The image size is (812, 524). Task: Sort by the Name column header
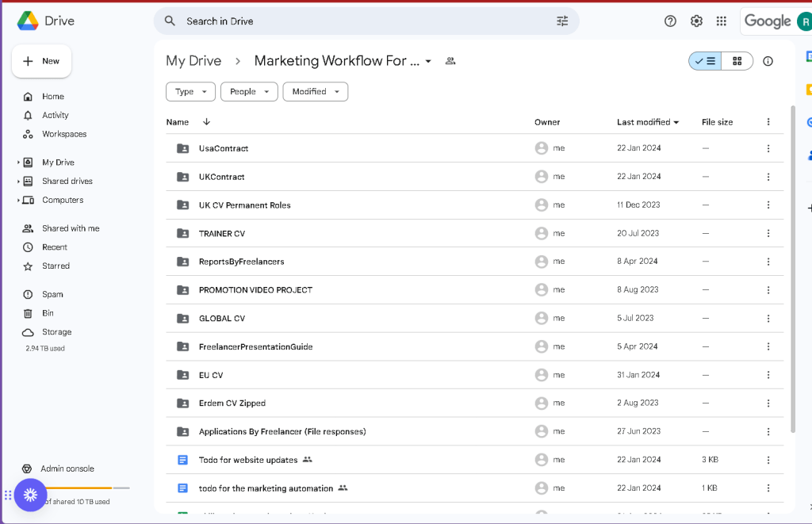pos(177,122)
